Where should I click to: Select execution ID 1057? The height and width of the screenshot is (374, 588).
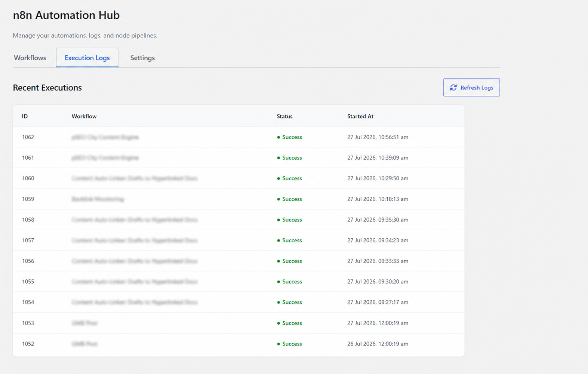tap(28, 240)
